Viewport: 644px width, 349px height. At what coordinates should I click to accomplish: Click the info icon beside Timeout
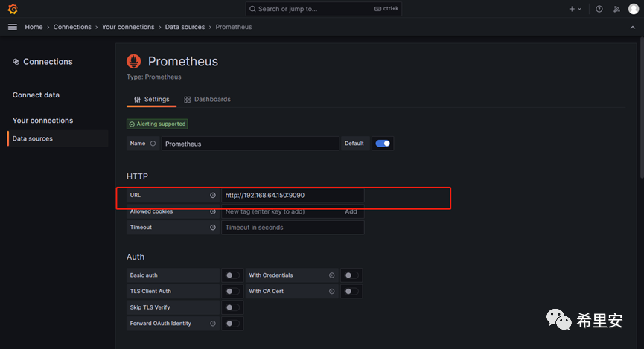[213, 228]
